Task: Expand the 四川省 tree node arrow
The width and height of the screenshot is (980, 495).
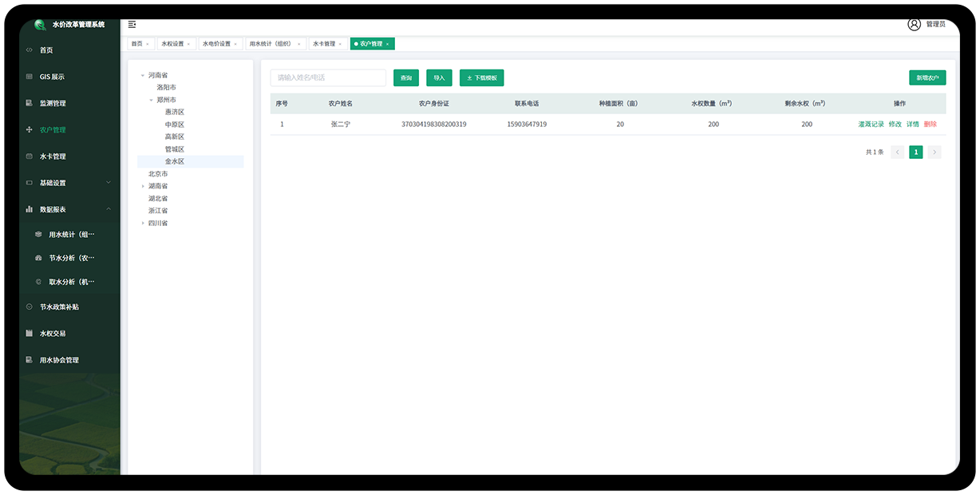Action: pos(143,224)
